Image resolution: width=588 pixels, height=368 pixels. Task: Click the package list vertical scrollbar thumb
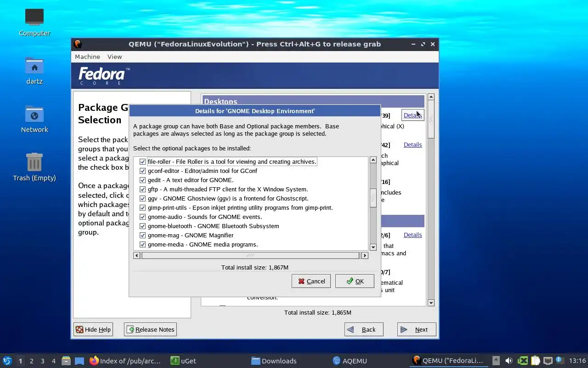pyautogui.click(x=373, y=198)
